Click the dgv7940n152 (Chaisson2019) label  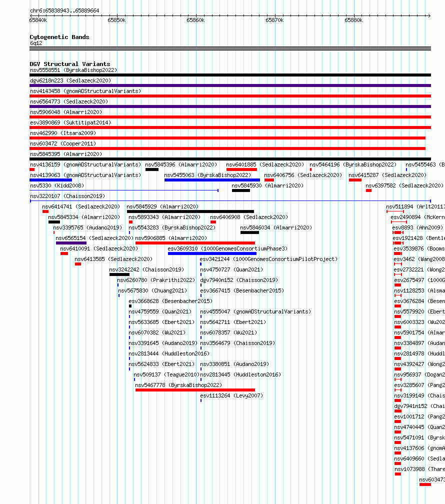tap(239, 280)
